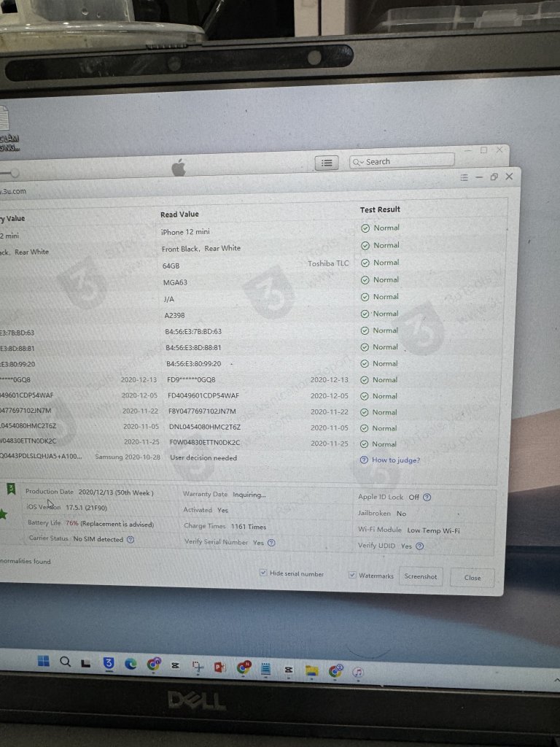Click the Jailbroken No value
The image size is (560, 747).
pyautogui.click(x=402, y=514)
